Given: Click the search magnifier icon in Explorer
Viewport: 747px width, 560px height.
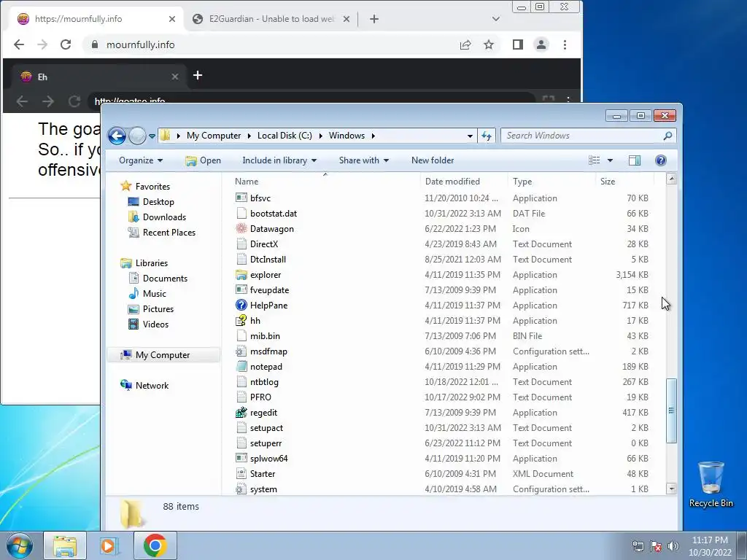Looking at the screenshot, I should [667, 136].
